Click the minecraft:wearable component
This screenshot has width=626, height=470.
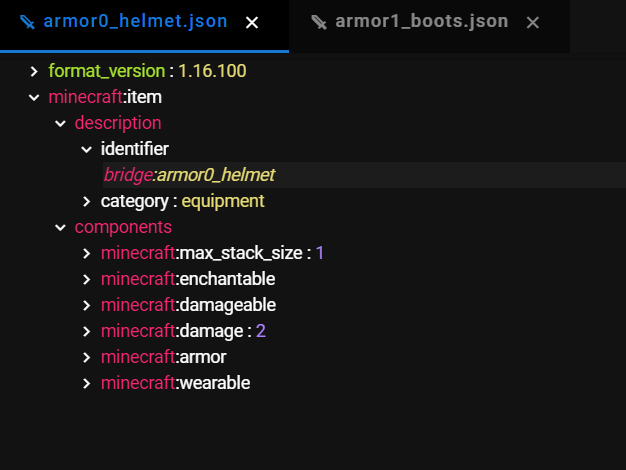[x=175, y=383]
